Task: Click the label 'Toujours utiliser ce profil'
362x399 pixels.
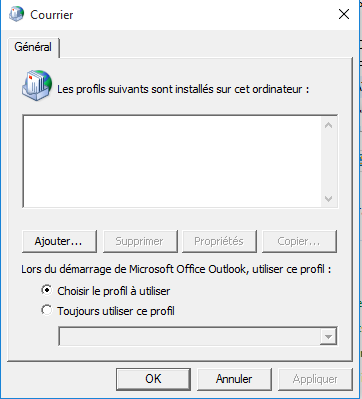Action: tap(116, 311)
